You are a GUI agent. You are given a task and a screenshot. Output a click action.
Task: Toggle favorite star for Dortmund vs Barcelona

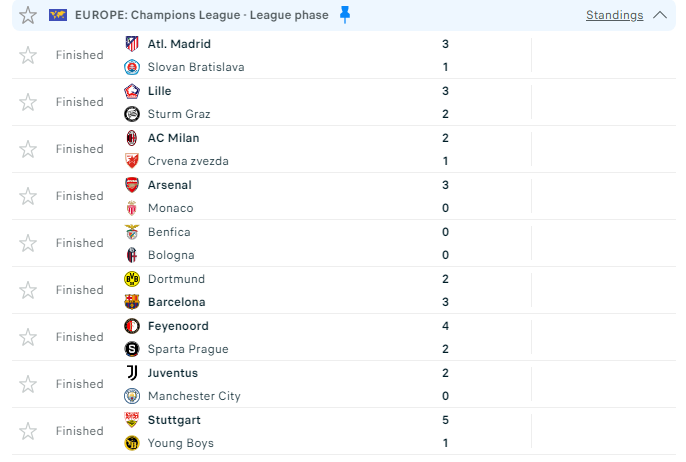pos(28,290)
